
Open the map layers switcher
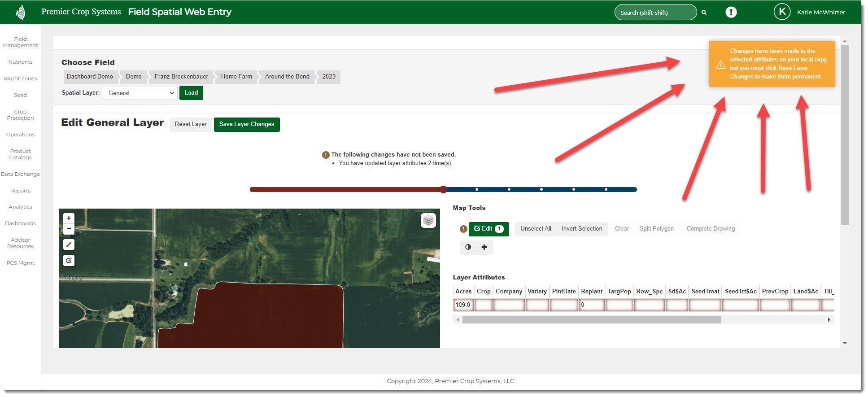point(428,220)
